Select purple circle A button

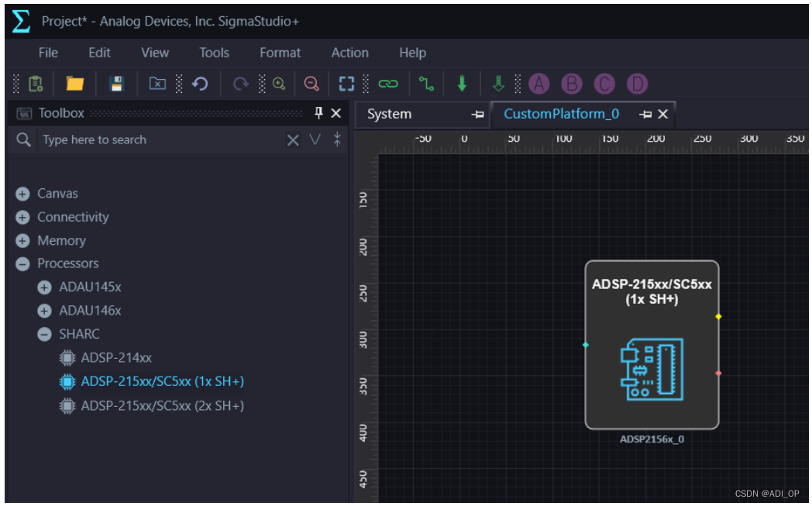click(539, 84)
